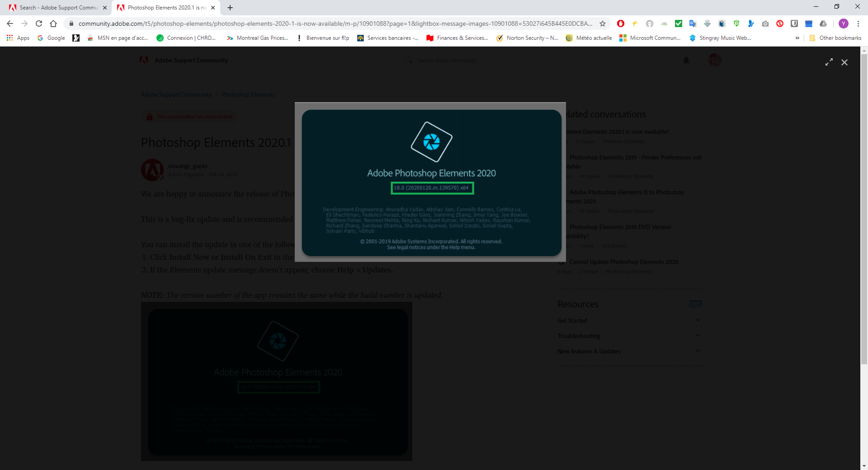The height and width of the screenshot is (470, 868).
Task: Expand Troubleshooting in dimmed Resources panel
Action: pyautogui.click(x=629, y=336)
